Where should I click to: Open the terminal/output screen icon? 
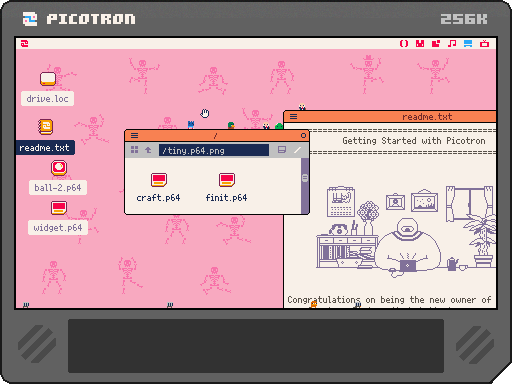484,43
